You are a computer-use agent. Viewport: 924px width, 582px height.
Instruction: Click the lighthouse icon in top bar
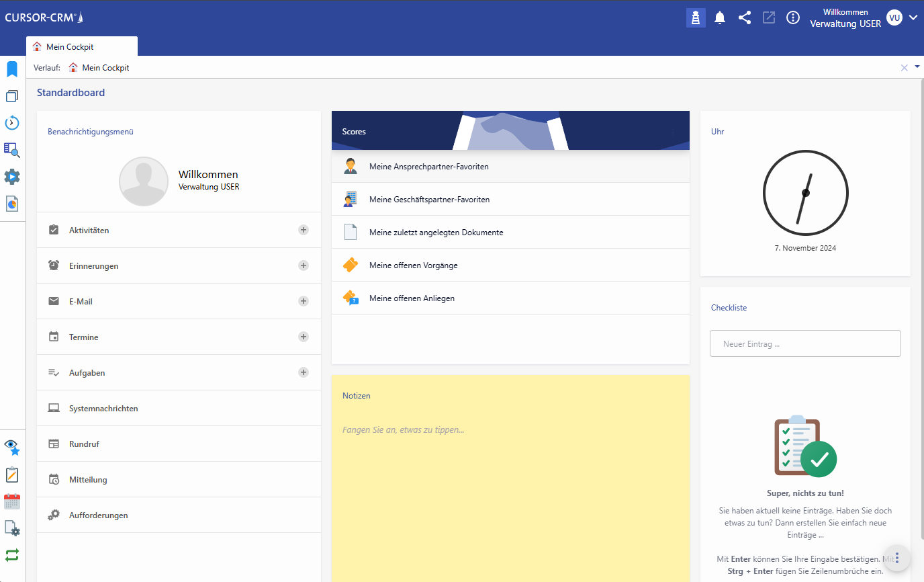(696, 18)
